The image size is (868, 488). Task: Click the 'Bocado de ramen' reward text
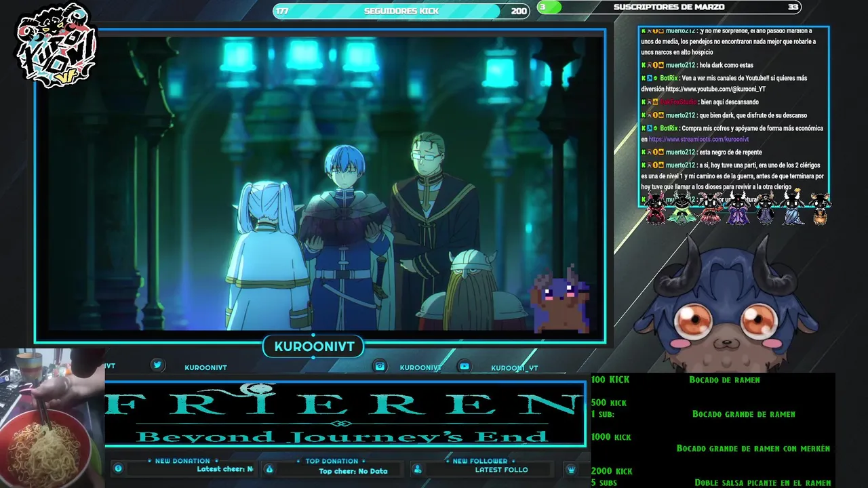coord(724,380)
